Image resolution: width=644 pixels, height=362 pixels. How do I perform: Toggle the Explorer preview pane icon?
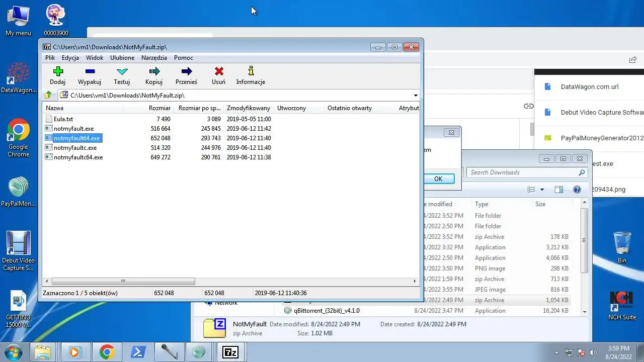(x=558, y=190)
